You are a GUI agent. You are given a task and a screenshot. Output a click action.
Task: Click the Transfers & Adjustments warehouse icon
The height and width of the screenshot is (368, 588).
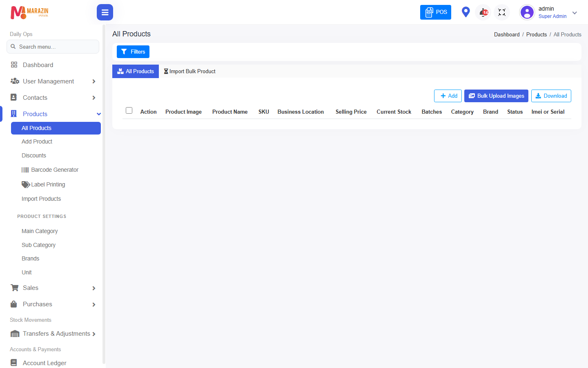(x=15, y=334)
